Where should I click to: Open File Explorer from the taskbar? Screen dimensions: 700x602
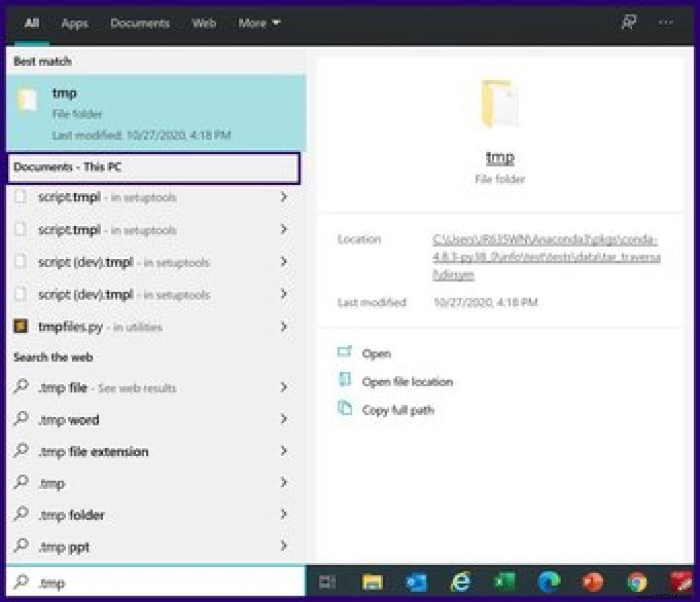372,582
